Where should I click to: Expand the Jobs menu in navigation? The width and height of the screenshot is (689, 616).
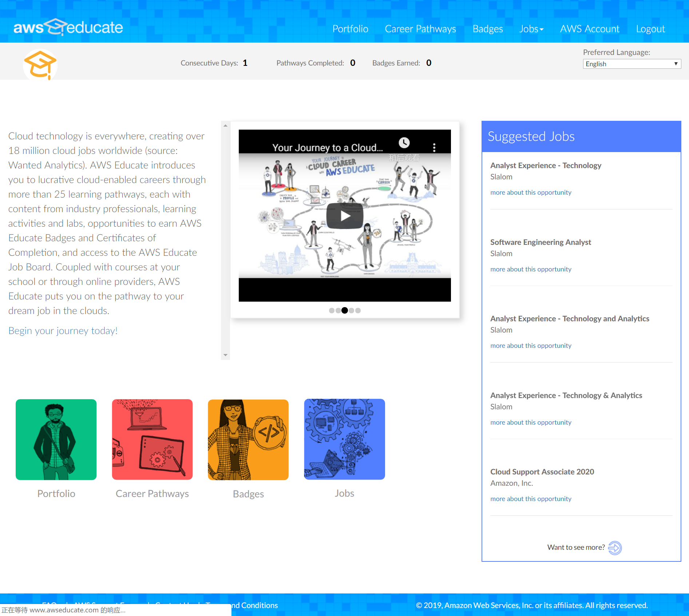[531, 29]
